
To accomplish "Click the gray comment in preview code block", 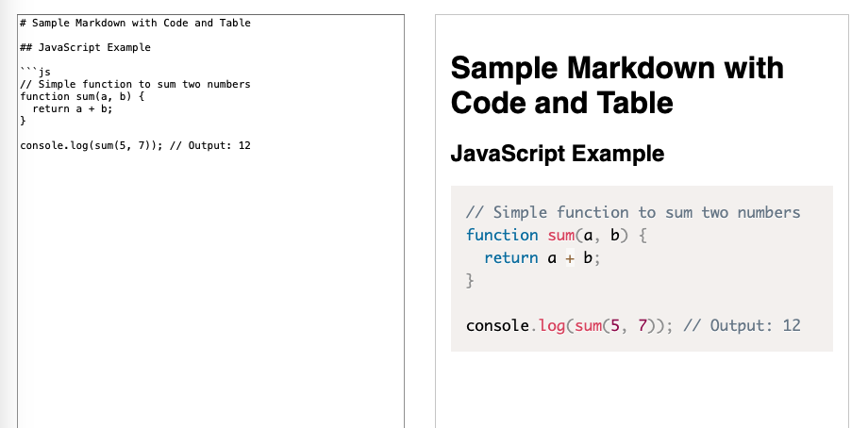I will (x=633, y=212).
